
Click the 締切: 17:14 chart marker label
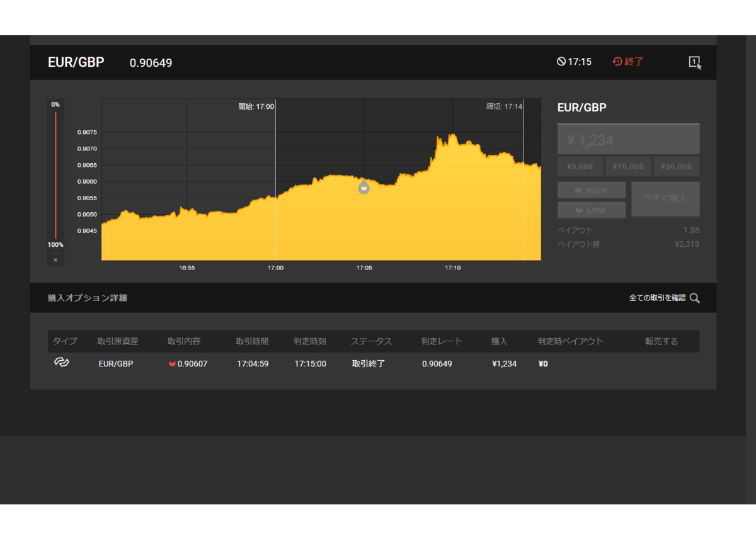point(504,106)
